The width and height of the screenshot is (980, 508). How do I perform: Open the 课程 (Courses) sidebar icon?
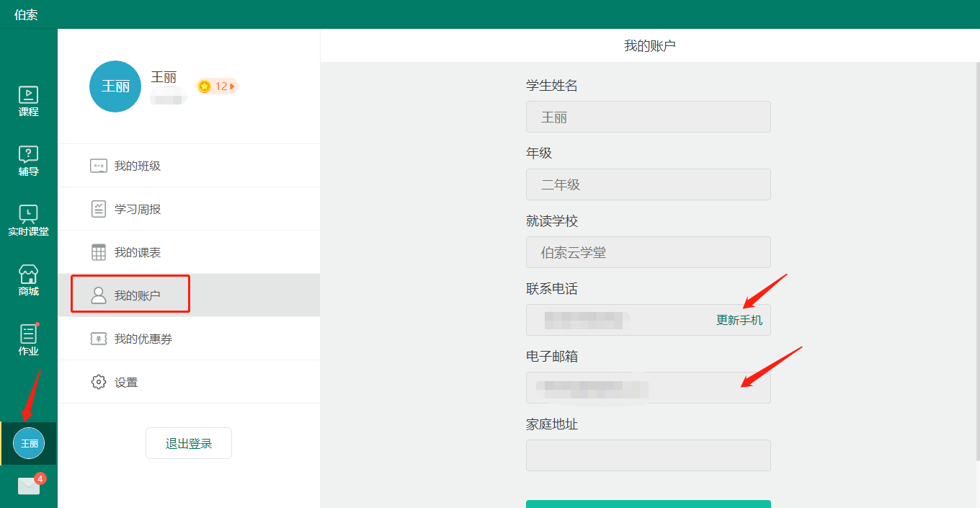click(27, 99)
